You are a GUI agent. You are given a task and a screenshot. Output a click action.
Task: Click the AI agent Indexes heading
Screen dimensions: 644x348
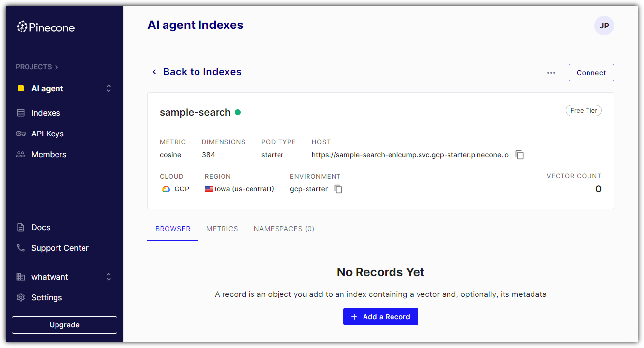196,25
